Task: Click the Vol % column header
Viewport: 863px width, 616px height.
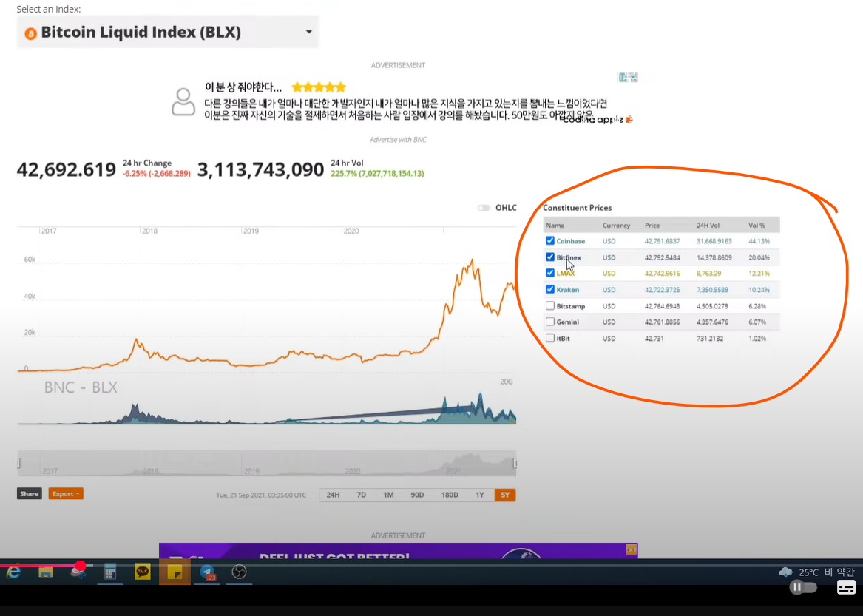Action: [x=757, y=225]
